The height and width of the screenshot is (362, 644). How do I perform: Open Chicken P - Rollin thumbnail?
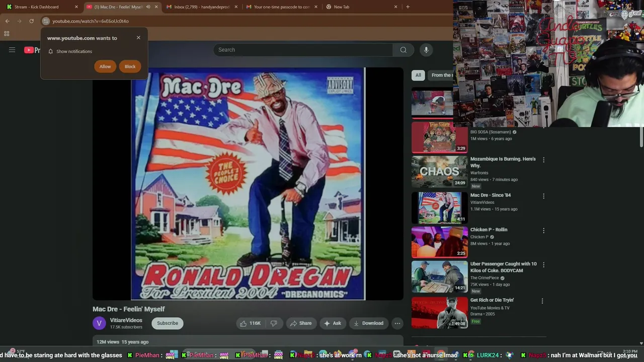440,242
